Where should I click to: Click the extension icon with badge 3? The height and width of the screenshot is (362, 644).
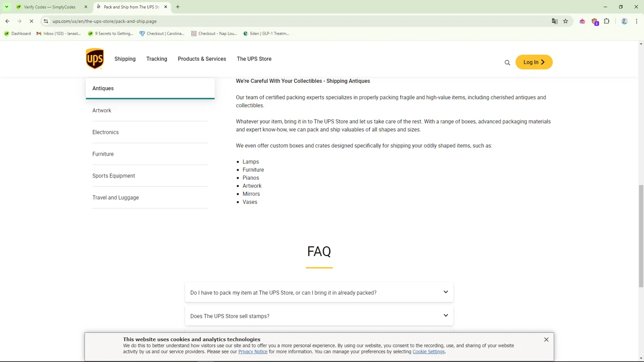[595, 21]
